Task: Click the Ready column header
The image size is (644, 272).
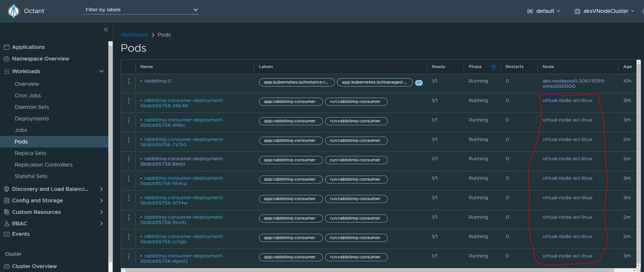Action: (438, 67)
